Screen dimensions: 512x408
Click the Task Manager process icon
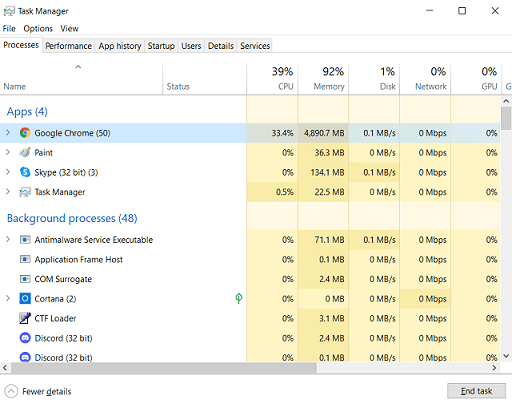click(25, 192)
